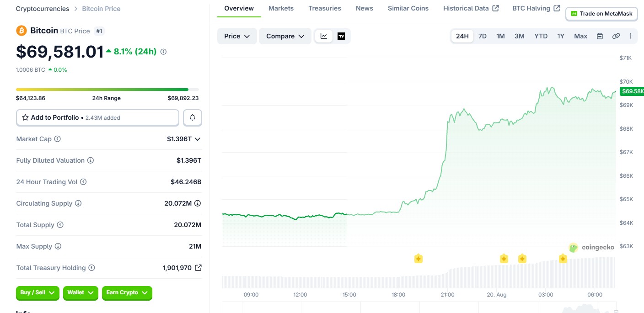Click news marker near 18:00 on chart
644x313 pixels.
418,259
